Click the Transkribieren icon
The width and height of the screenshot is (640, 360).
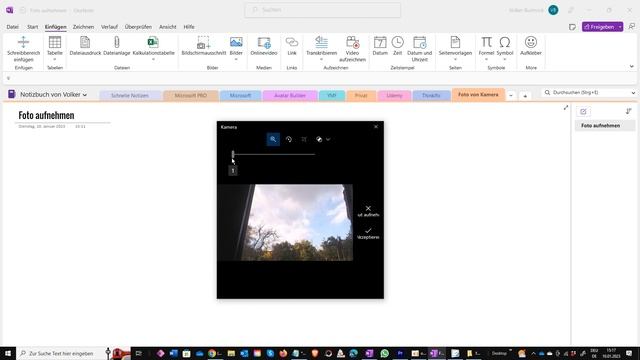[321, 42]
